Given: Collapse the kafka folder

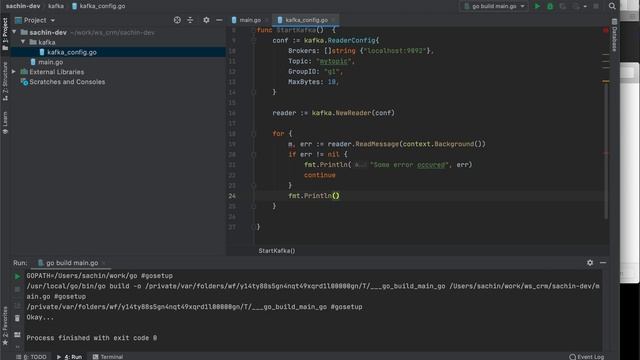Looking at the screenshot, I should click(23, 42).
